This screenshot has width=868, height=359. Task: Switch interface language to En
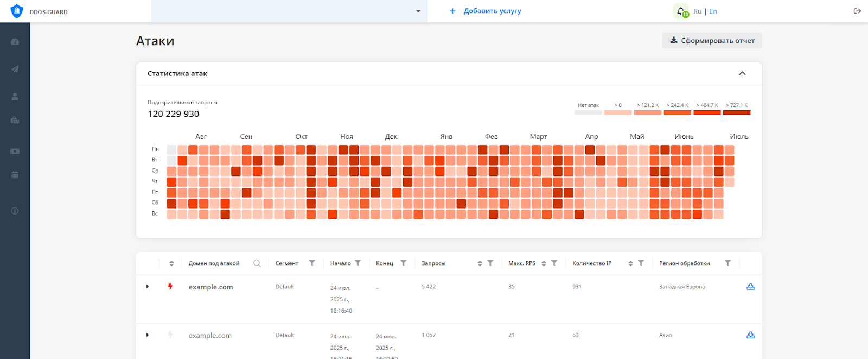tap(713, 11)
